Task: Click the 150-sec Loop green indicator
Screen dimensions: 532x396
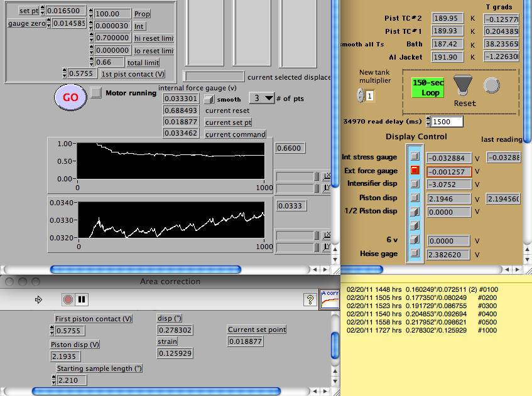Action: [428, 87]
